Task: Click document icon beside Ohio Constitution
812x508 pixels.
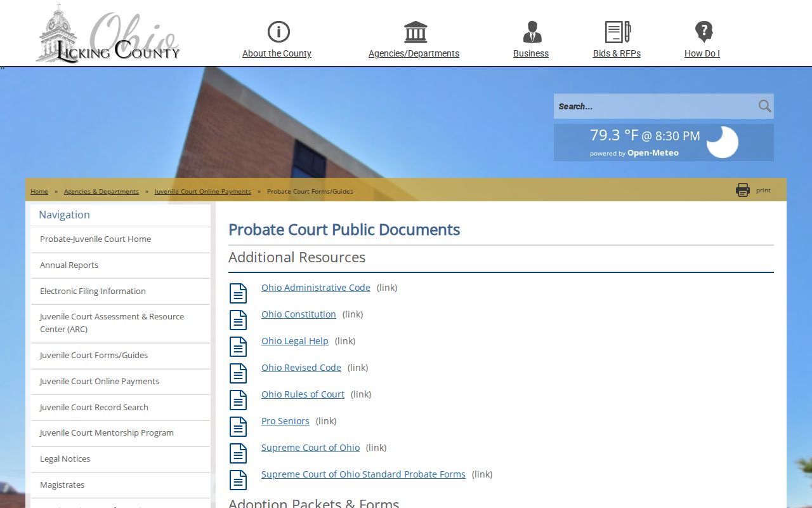Action: point(238,319)
